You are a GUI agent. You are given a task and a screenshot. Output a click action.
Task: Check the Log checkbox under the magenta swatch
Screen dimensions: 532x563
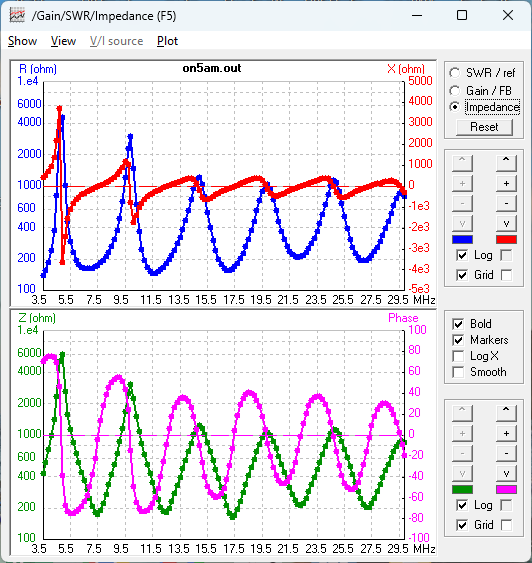[x=506, y=506]
